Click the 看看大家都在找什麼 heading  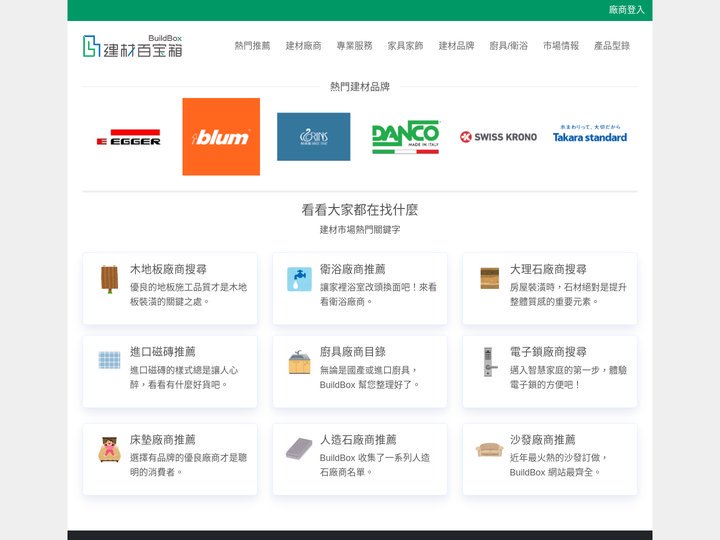click(360, 210)
